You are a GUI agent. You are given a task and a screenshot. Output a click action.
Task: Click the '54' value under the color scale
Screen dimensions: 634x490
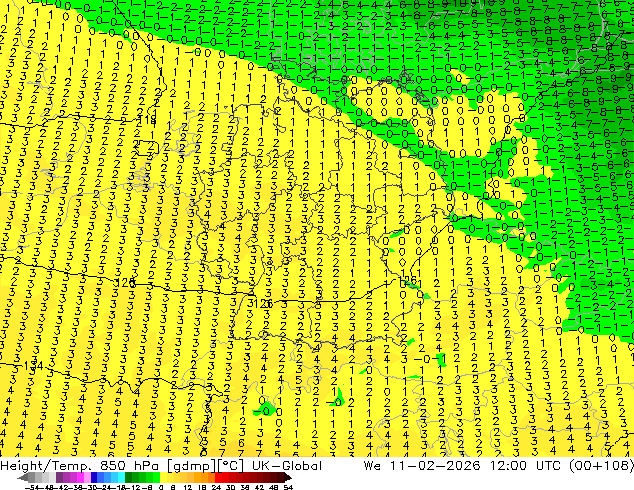287,487
